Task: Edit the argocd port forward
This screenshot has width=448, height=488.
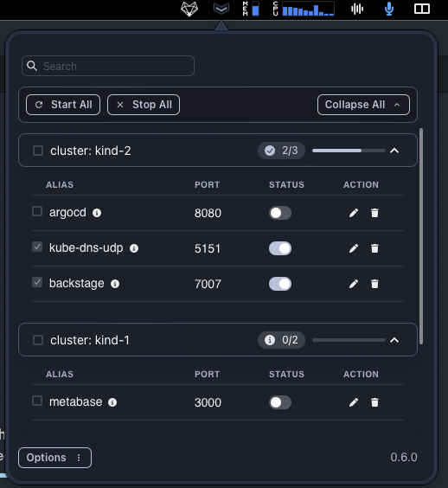Action: tap(354, 213)
